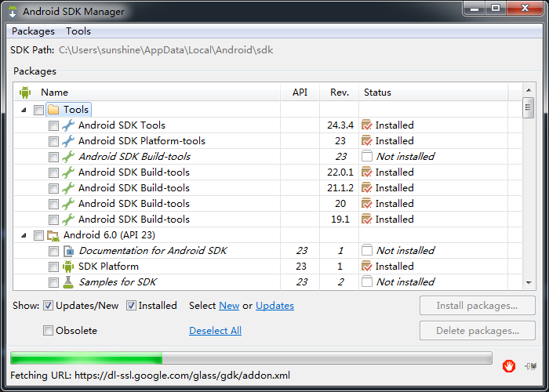The width and height of the screenshot is (549, 392).
Task: Uncheck the Installed show filter
Action: (x=131, y=306)
